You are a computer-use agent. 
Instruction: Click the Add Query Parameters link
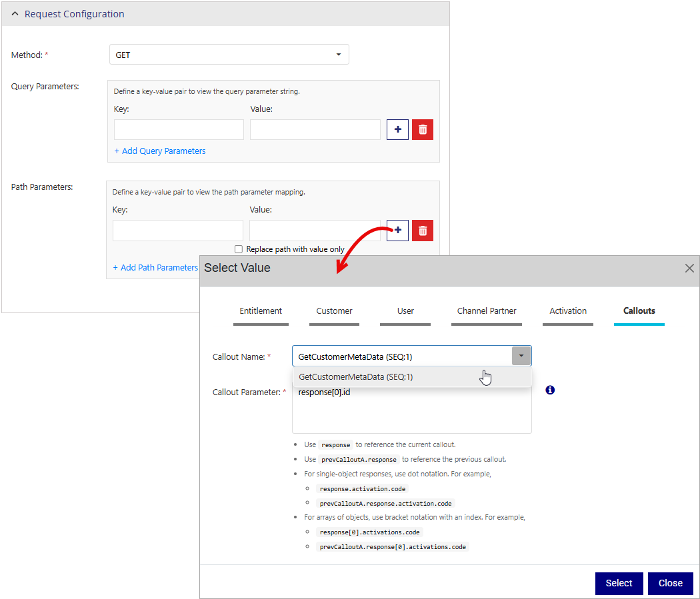[160, 151]
